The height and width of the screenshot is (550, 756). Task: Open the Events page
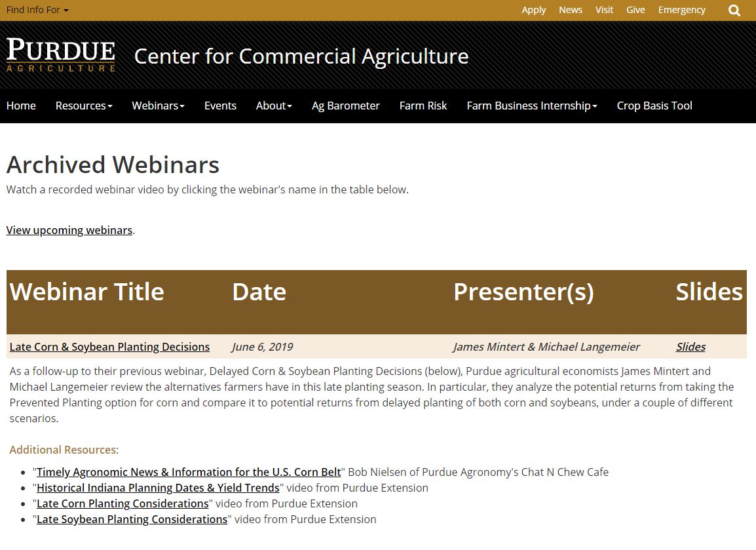pos(220,106)
